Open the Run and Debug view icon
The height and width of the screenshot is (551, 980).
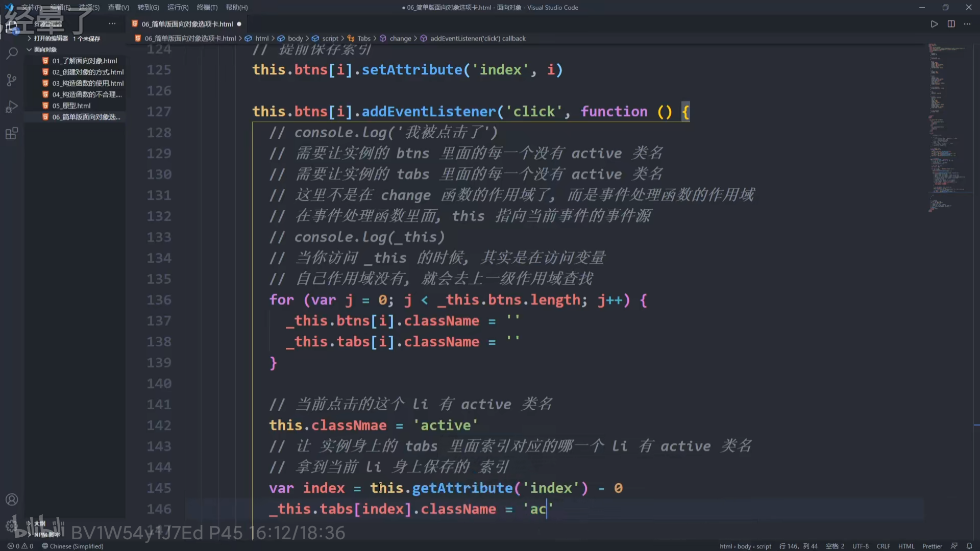pos(12,107)
